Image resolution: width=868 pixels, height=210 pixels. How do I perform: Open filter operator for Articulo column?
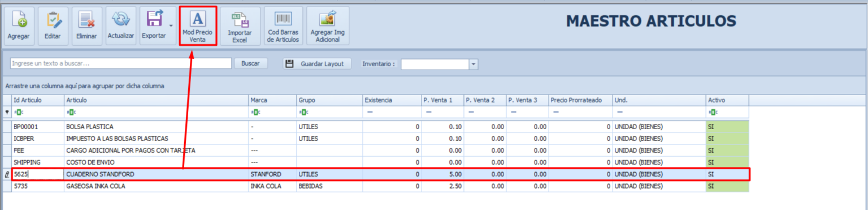point(71,112)
